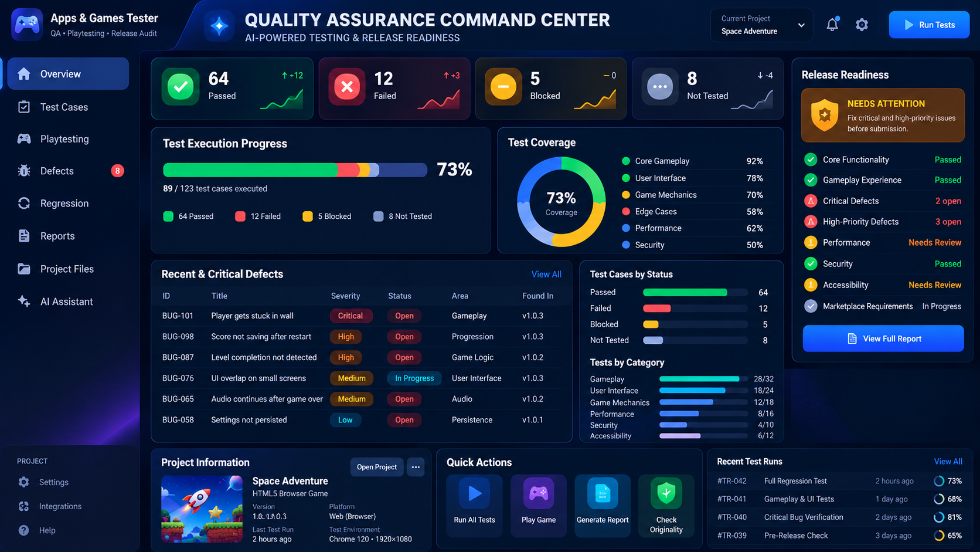Click the command center star logo icon
This screenshot has width=980, height=552.
(x=219, y=26)
